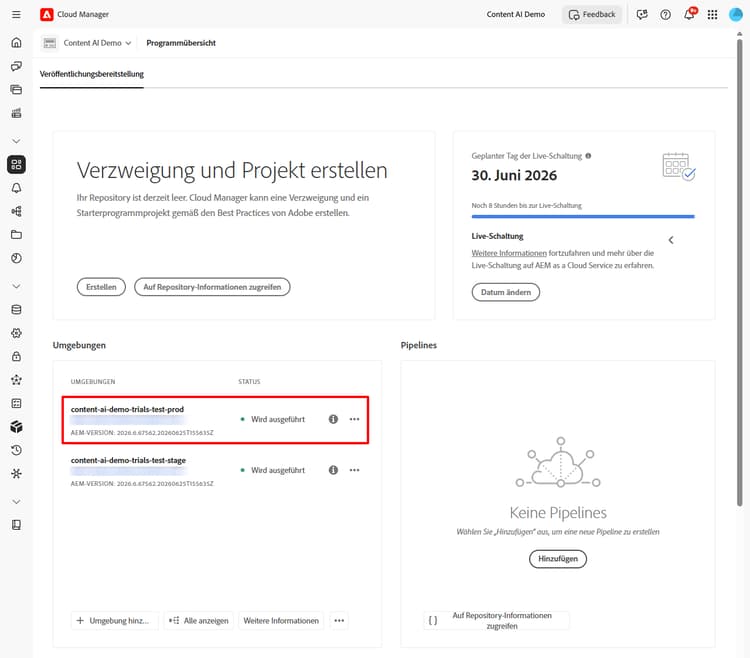Open the content-ai-demo-trials-test-prod environment
The width and height of the screenshot is (750, 658).
coord(127,409)
